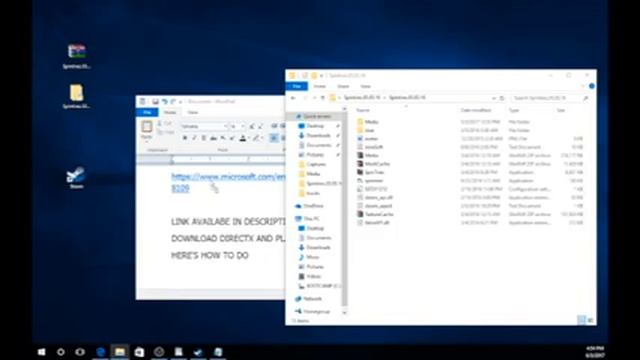
Task: Toggle italic formatting in WordPad
Action: click(194, 138)
